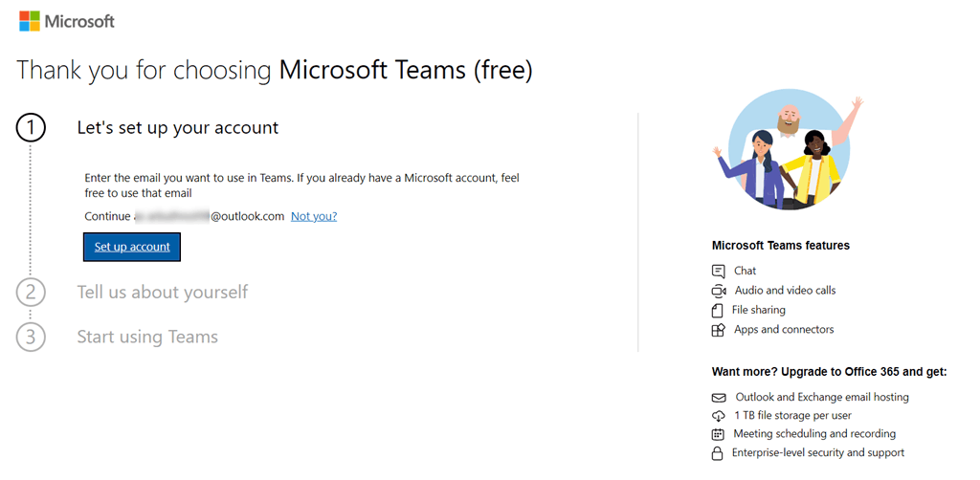
Task: Click the Microsoft logo
Action: 67,21
